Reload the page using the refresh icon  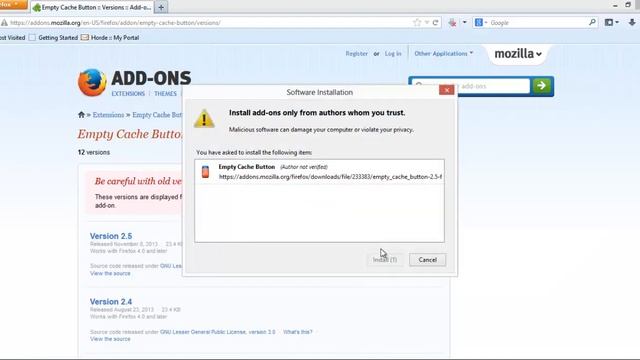point(436,23)
